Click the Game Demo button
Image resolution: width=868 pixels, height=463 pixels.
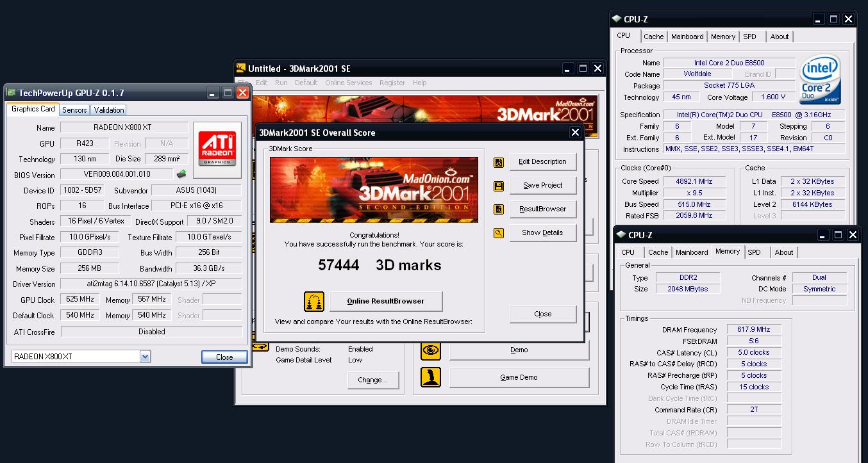(519, 378)
